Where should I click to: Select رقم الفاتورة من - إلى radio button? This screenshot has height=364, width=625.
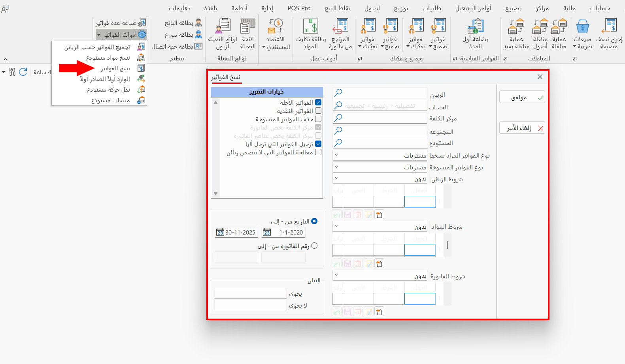314,246
